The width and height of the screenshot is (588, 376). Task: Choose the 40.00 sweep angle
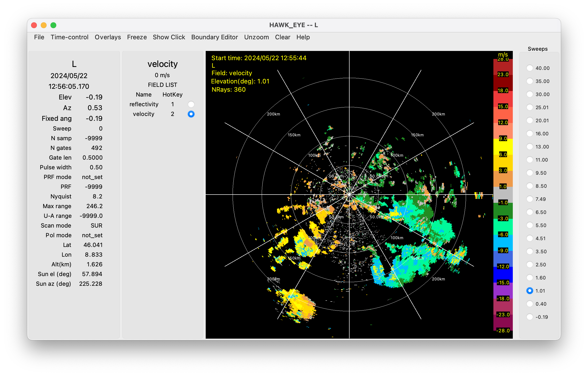(529, 68)
